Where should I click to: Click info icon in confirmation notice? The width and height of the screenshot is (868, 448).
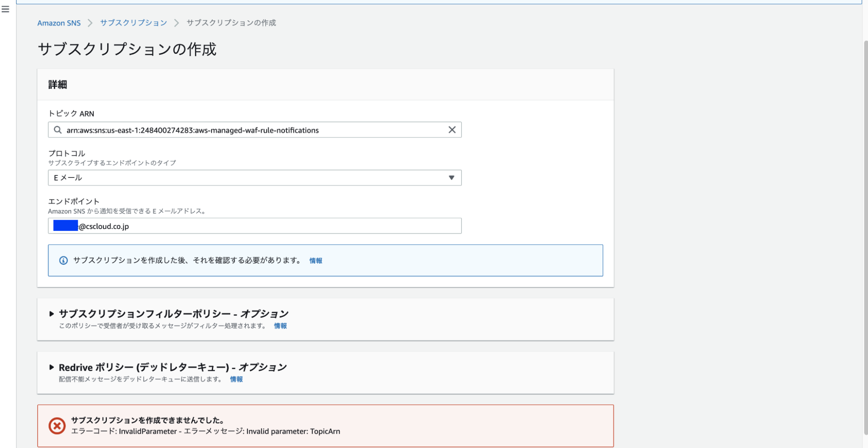(x=63, y=260)
